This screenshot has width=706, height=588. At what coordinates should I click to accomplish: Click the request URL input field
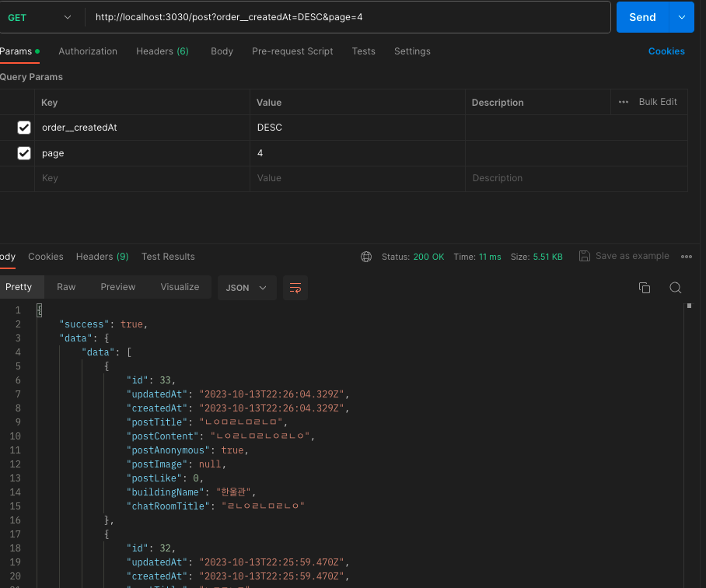pos(347,17)
